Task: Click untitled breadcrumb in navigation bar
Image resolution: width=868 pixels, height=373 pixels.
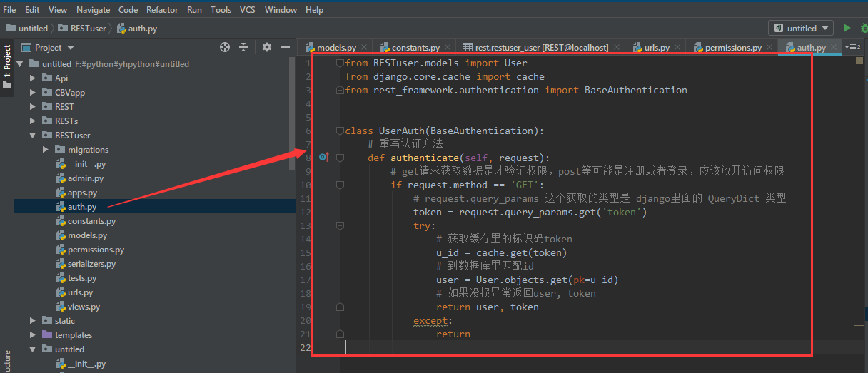Action: click(27, 29)
